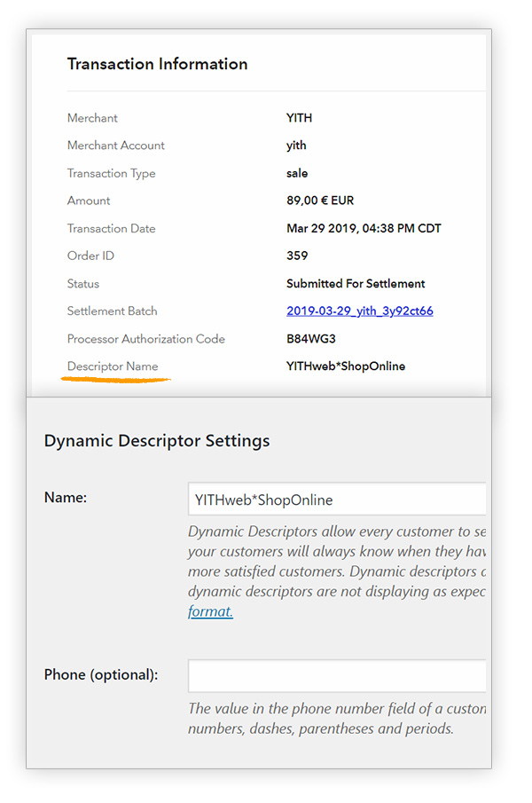Click the Merchant Account value 'yith'
This screenshot has height=803, width=532.
[296, 146]
